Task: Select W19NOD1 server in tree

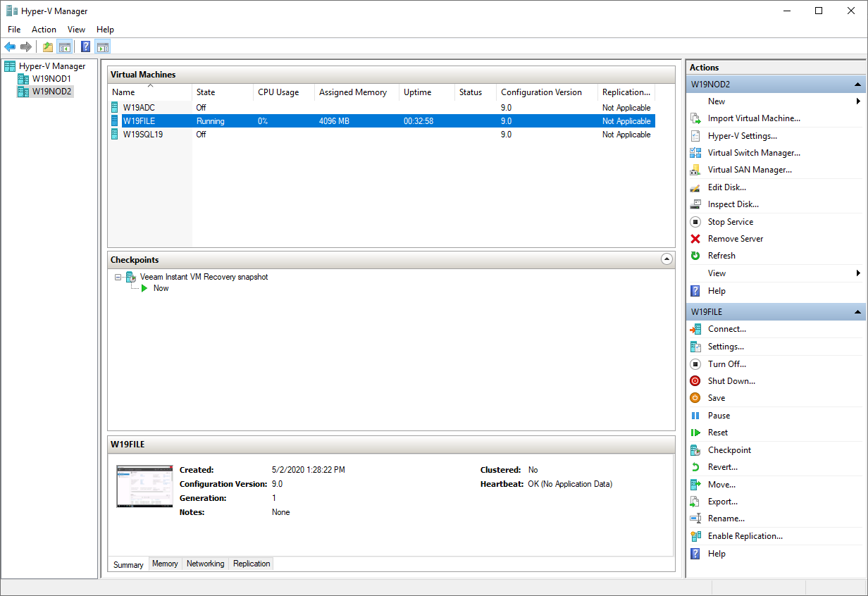Action: point(51,79)
